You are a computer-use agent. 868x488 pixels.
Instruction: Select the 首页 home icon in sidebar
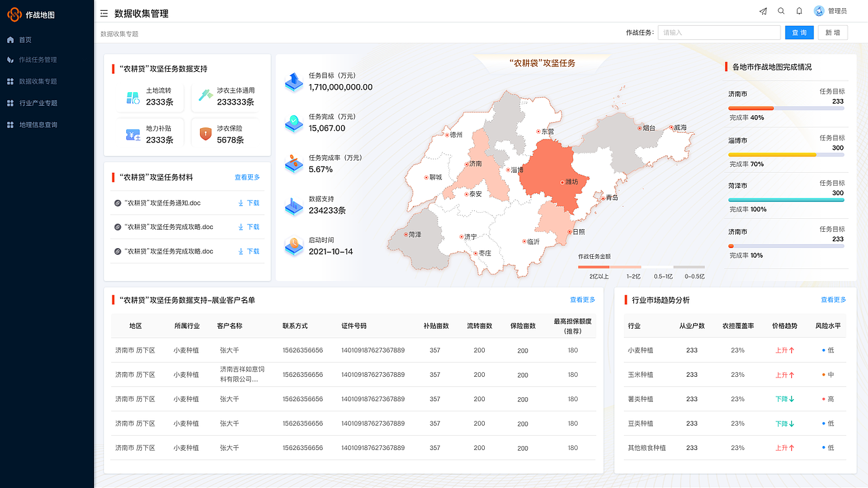click(9, 39)
